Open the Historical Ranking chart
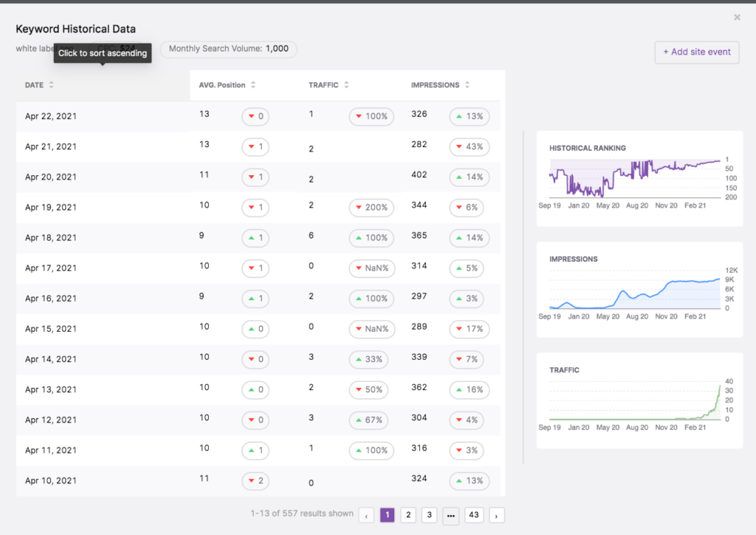 (x=639, y=178)
